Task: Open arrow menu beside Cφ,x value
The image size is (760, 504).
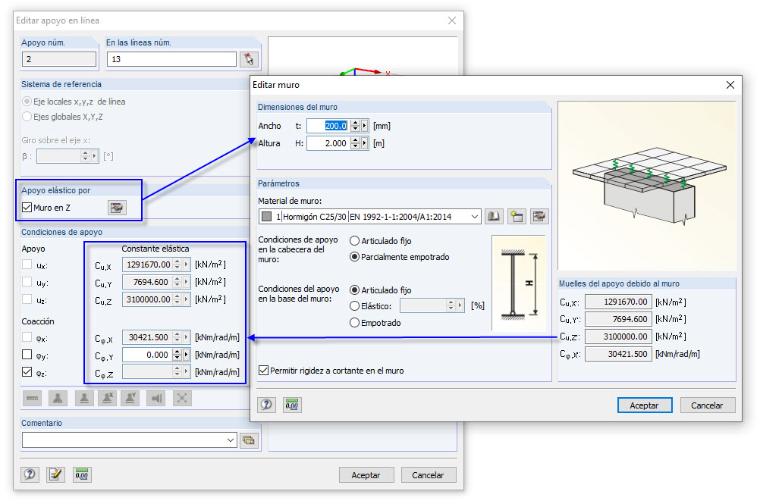Action: [186, 337]
